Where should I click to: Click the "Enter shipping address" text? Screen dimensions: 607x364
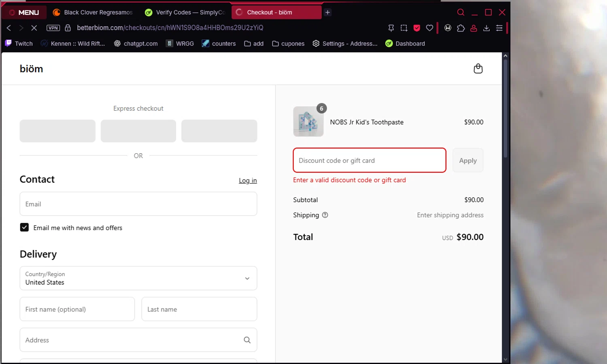450,215
